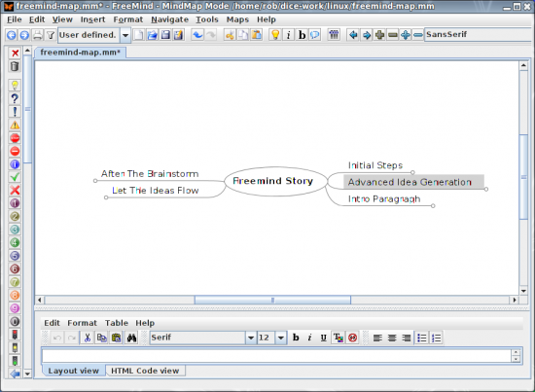Open the File menu
The height and width of the screenshot is (392, 535).
pos(15,19)
